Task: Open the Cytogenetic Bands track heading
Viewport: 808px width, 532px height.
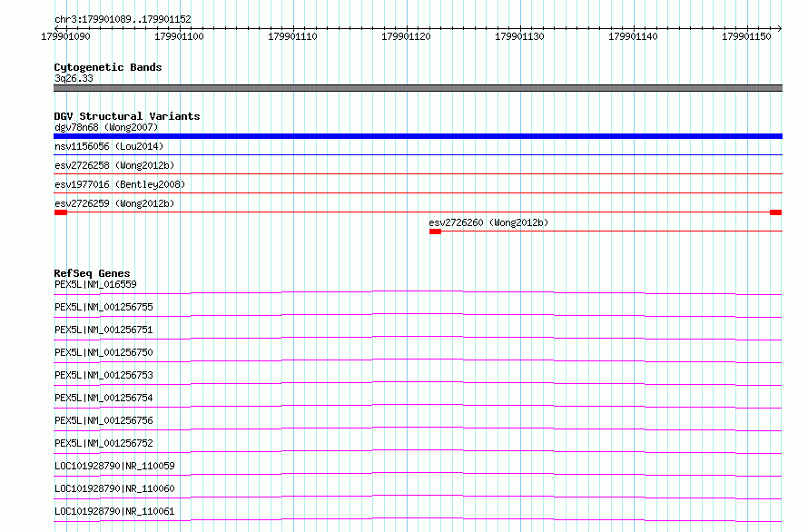Action: click(108, 67)
